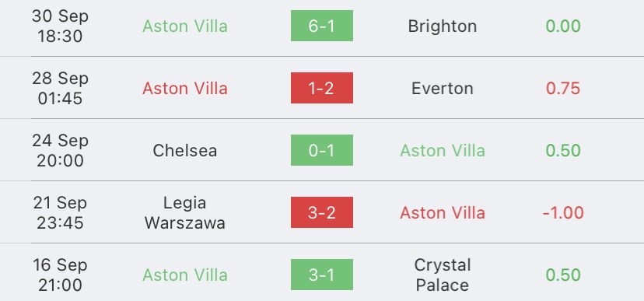Open Brighton team page
Viewport: 644px width, 301px height.
click(443, 26)
